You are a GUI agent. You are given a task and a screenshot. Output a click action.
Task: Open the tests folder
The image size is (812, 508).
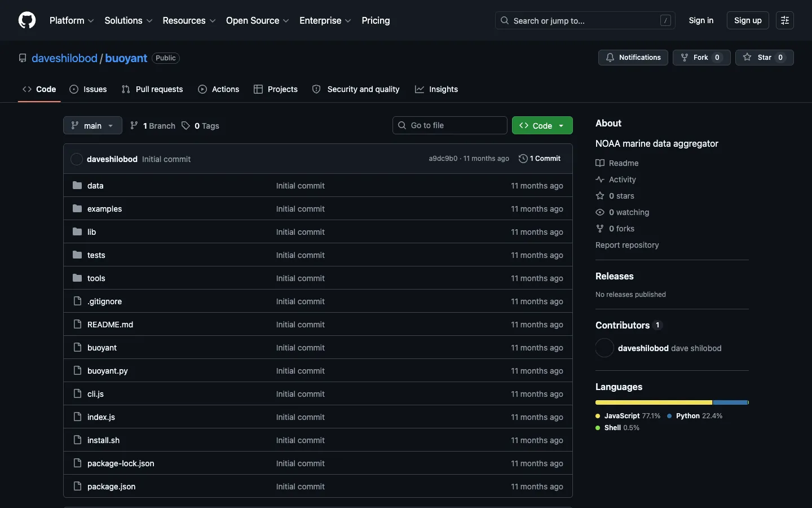(96, 255)
